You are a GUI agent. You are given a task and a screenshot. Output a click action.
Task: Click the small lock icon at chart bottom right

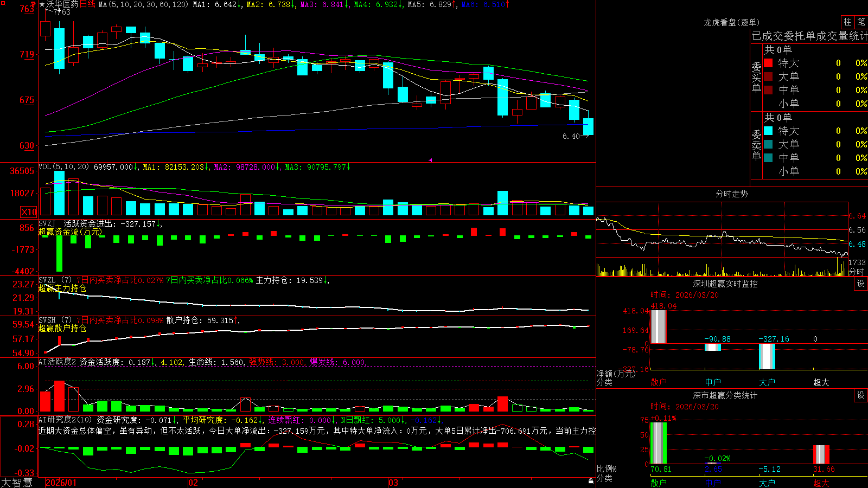coord(591,481)
